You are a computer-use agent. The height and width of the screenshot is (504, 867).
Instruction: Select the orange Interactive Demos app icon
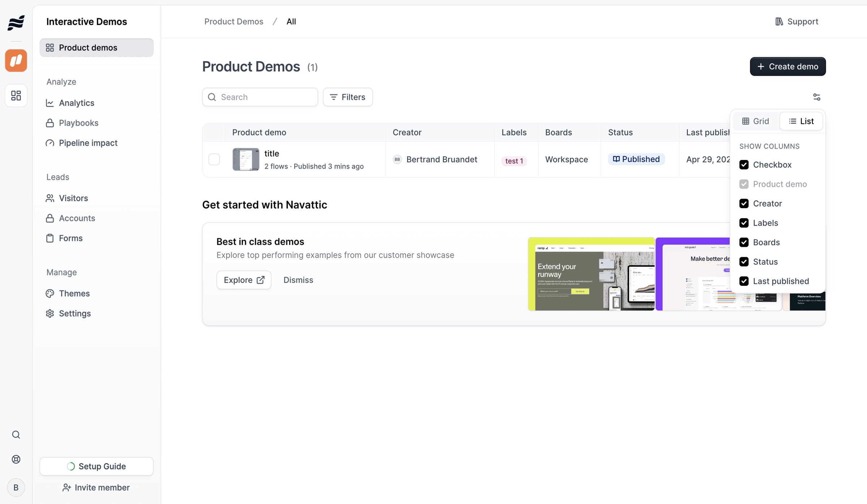[16, 60]
